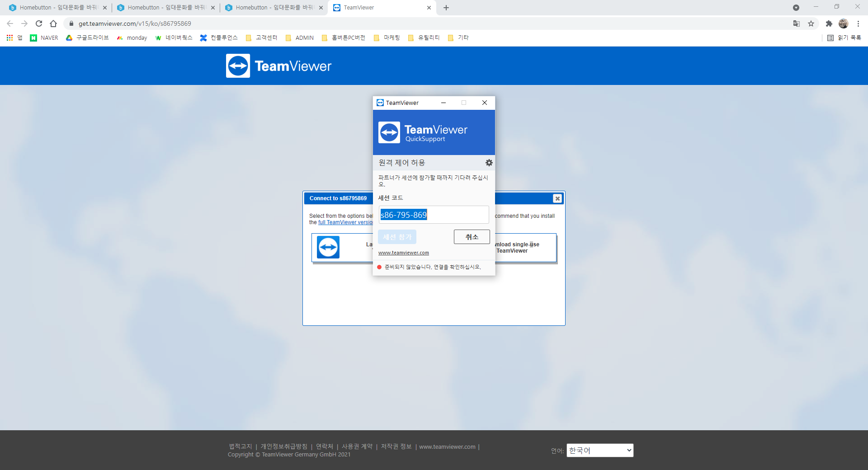This screenshot has height=470, width=868.
Task: Open the 사용권 계약 footer link
Action: [x=357, y=446]
